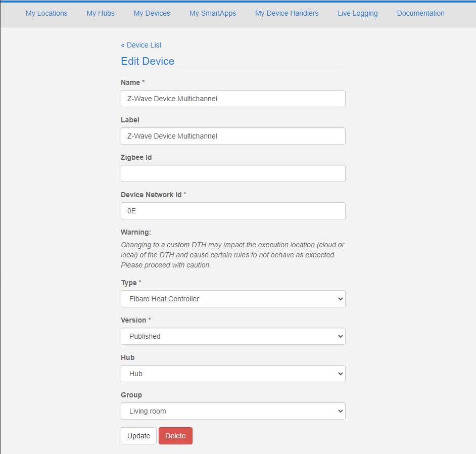Open My Locations page

46,13
